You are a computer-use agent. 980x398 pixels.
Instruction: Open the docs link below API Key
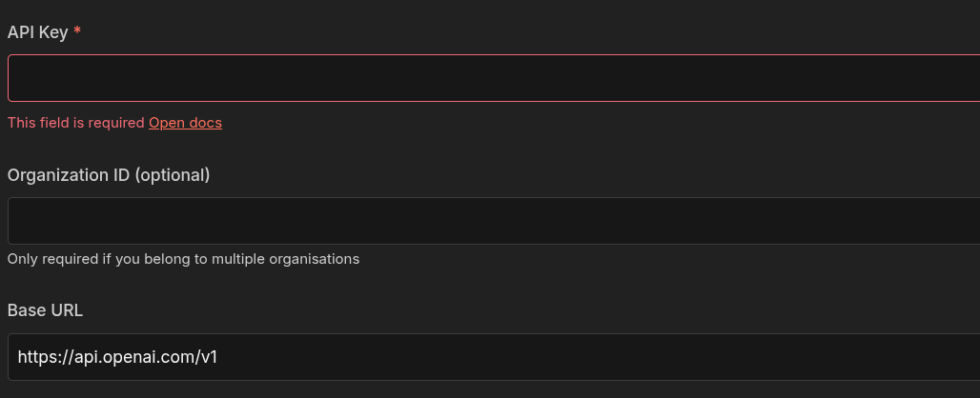[x=185, y=123]
